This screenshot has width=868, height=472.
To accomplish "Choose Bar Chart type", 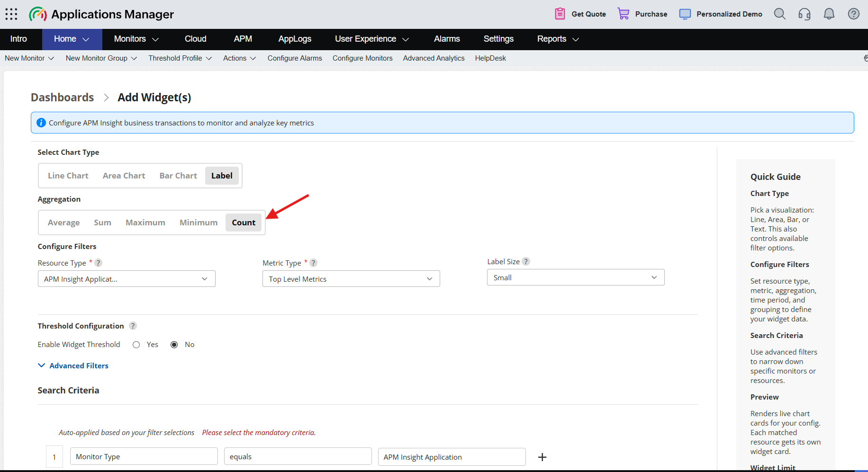I will pos(178,176).
